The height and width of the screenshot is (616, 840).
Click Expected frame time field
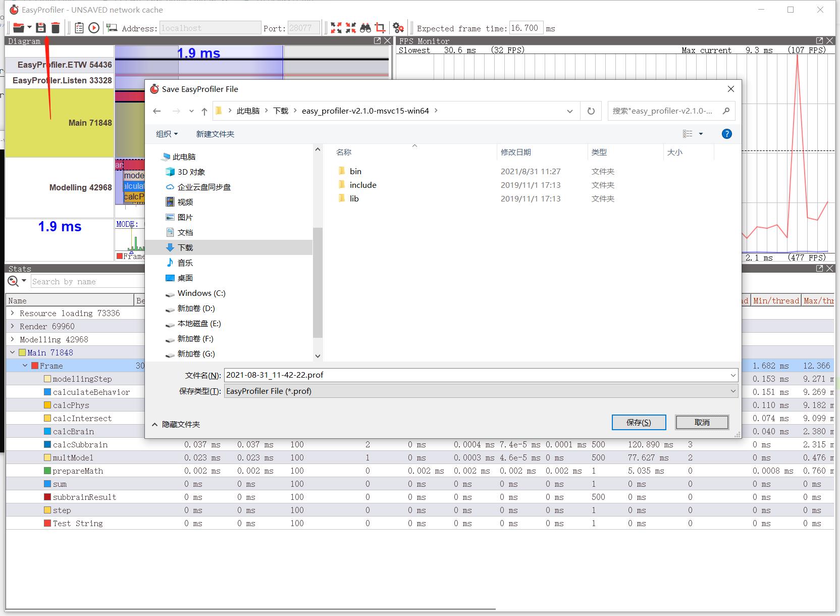[526, 28]
